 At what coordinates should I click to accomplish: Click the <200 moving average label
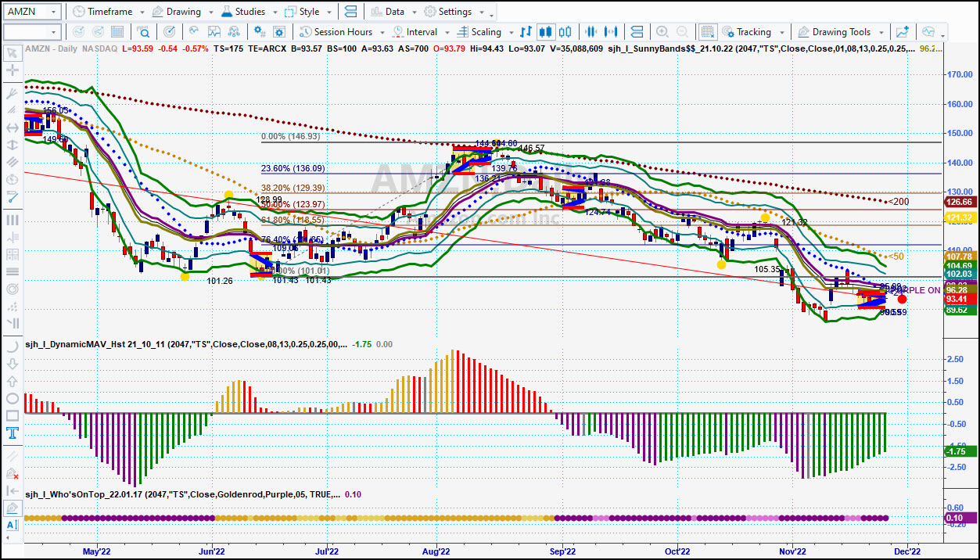point(899,203)
